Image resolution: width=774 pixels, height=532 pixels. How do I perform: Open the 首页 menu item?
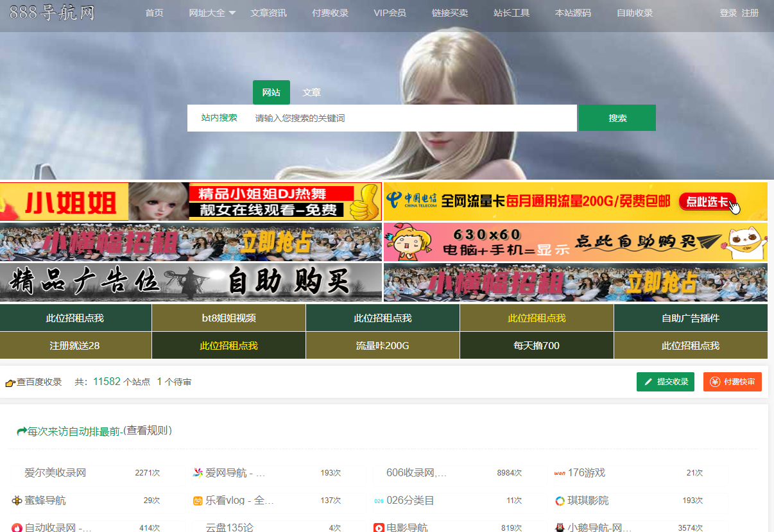[x=154, y=13]
